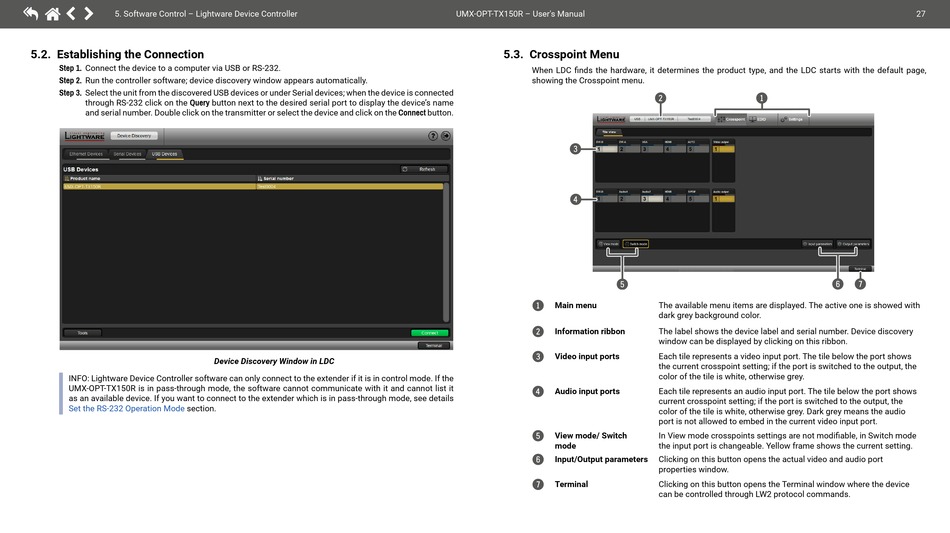The height and width of the screenshot is (533, 950).
Task: Click the Product name column header
Action: click(x=160, y=179)
